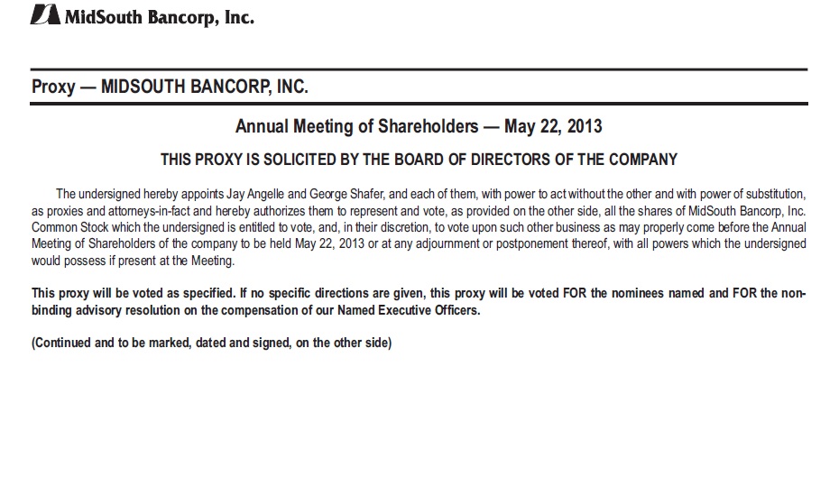Click the bold "This proxy will be voted as specified"
Image resolution: width=839 pixels, height=504 pixels.
click(x=137, y=294)
